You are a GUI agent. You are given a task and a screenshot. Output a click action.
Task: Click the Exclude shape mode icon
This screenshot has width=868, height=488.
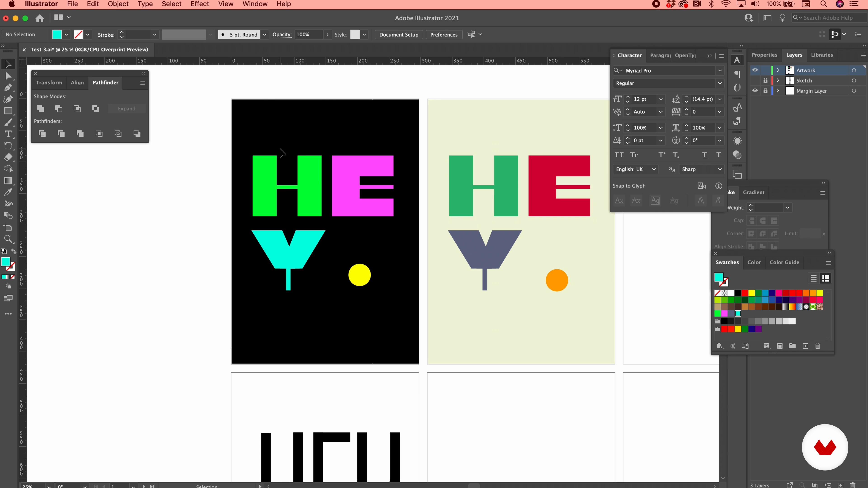click(96, 108)
